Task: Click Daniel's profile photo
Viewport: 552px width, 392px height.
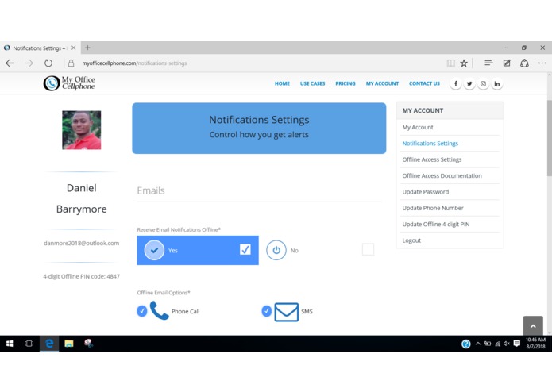Action: 82,130
